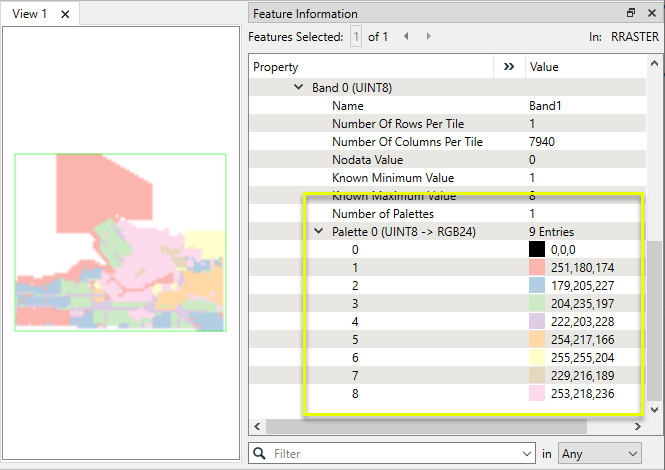This screenshot has width=665, height=470.
Task: Open the filter scope dropdown showing Any
Action: (x=599, y=454)
